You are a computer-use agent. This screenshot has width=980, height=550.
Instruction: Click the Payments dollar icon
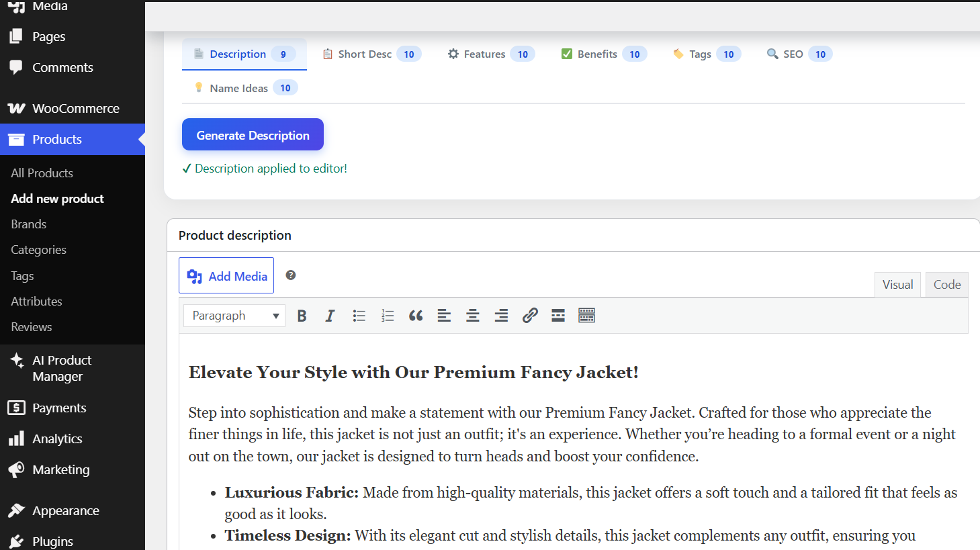point(16,408)
